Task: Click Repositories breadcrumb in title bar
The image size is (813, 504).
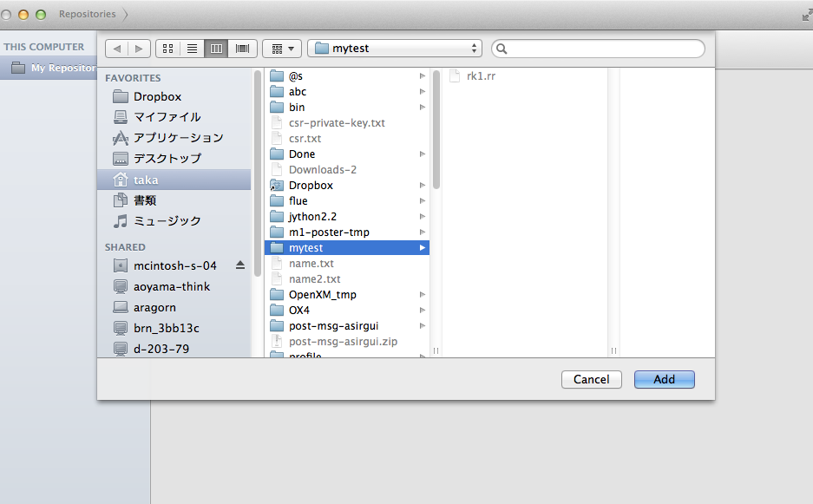Action: pos(87,14)
